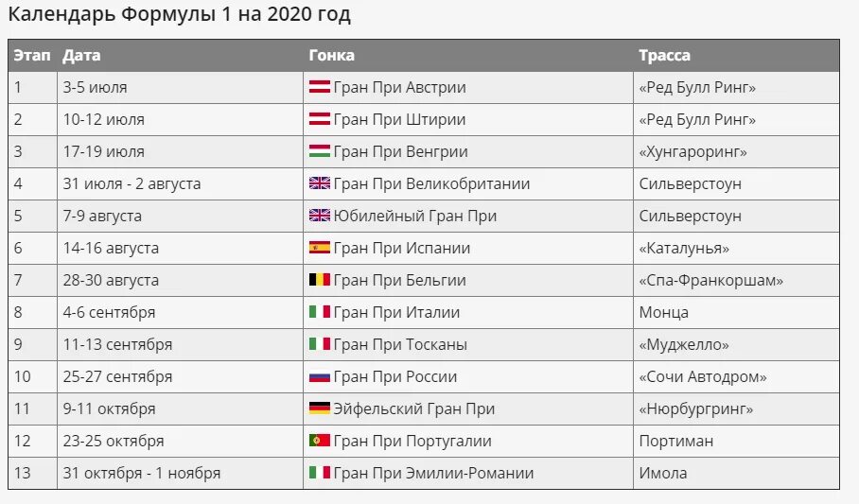Click the UK flag beside Юбилейный Гран При
The height and width of the screenshot is (504, 859).
coord(320,216)
